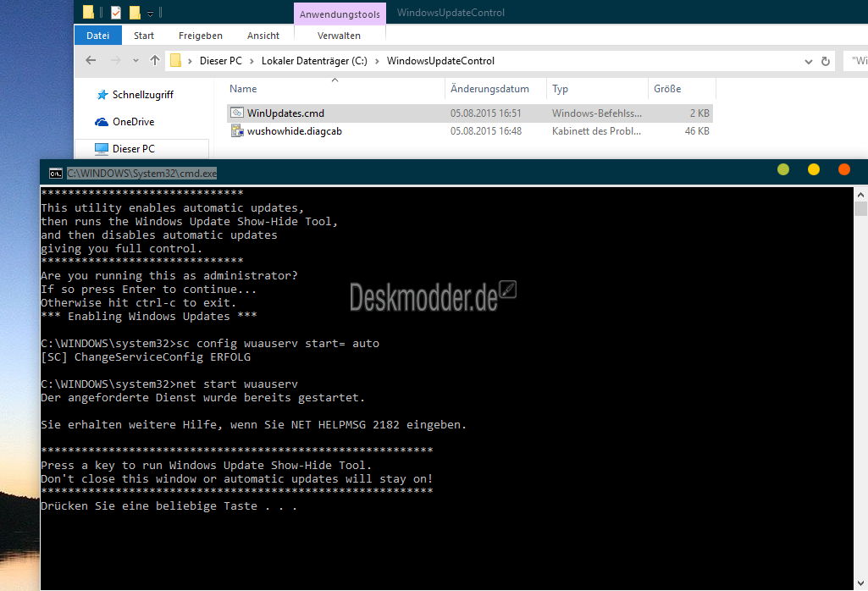Expand the chevron after Lokaler Datenträger (C:)
Viewport: 868px width, 591px height.
coord(377,61)
